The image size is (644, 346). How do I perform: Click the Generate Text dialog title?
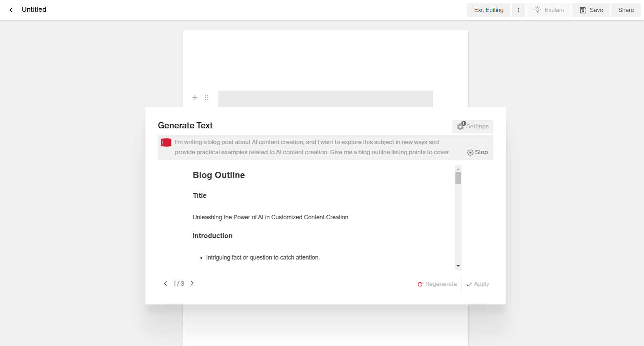(x=185, y=125)
